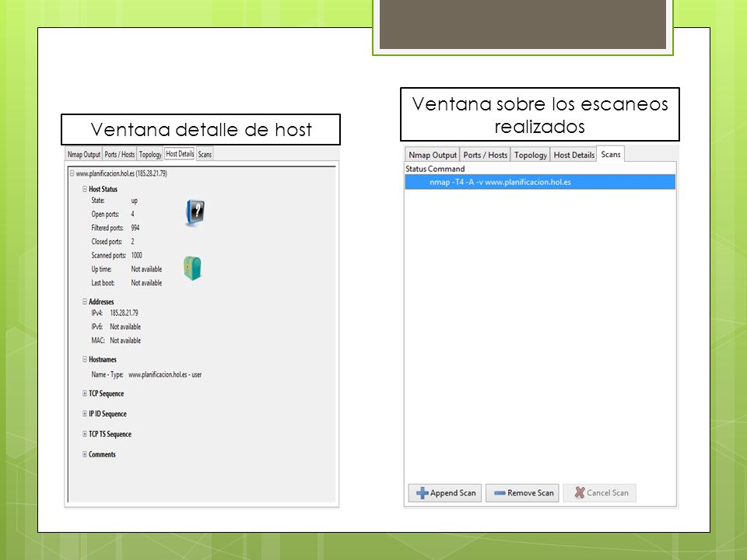This screenshot has height=560, width=747.
Task: Open Scans tab in left window
Action: (205, 154)
